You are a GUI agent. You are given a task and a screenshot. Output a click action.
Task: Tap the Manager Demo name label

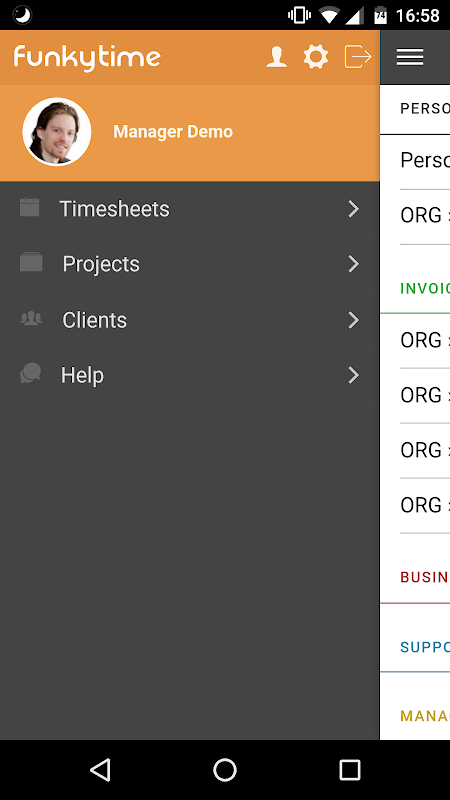click(x=173, y=132)
